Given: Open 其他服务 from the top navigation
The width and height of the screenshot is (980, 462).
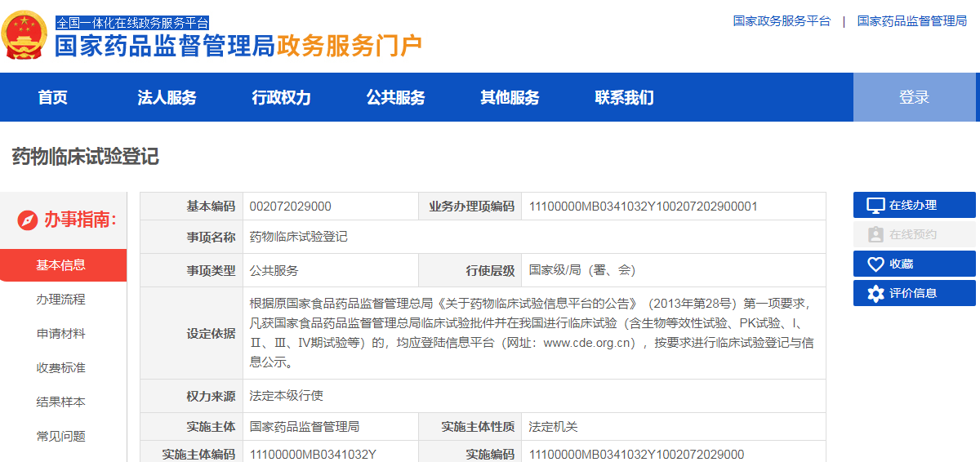Looking at the screenshot, I should click(510, 98).
